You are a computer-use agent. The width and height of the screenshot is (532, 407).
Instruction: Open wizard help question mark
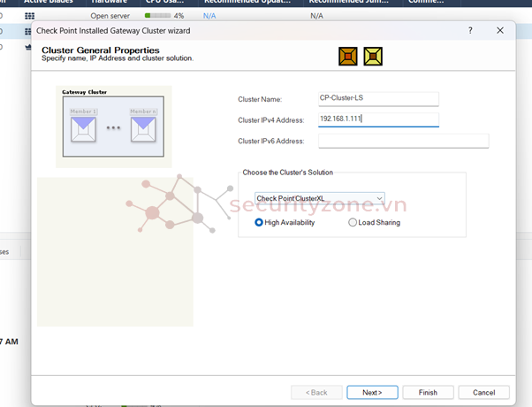tap(470, 30)
